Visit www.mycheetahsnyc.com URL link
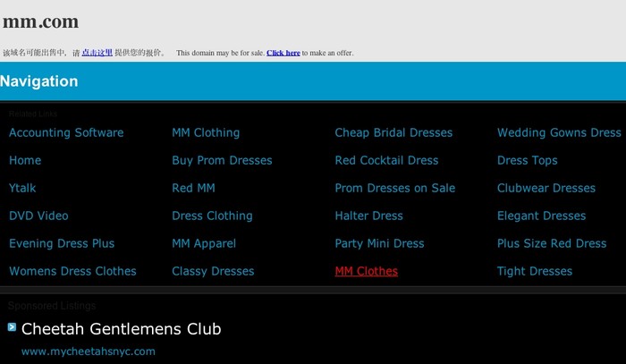 88,351
